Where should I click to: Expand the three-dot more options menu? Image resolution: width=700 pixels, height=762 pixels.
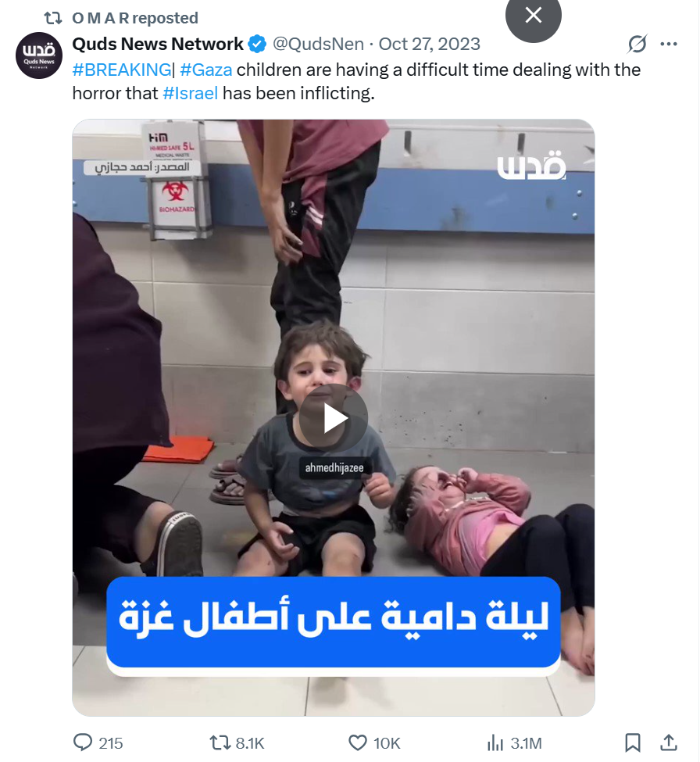669,45
